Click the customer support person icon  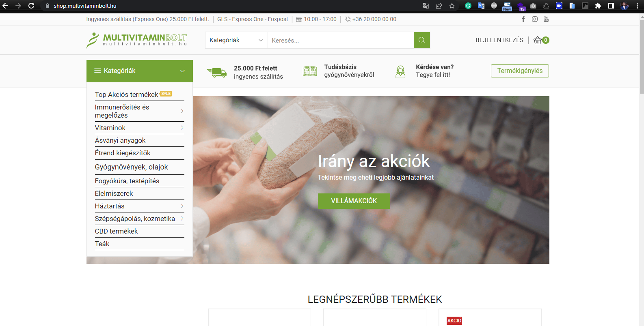coord(400,72)
